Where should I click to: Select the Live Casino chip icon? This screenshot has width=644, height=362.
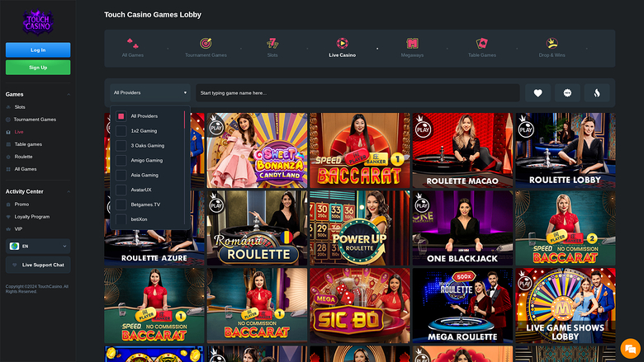(x=342, y=43)
